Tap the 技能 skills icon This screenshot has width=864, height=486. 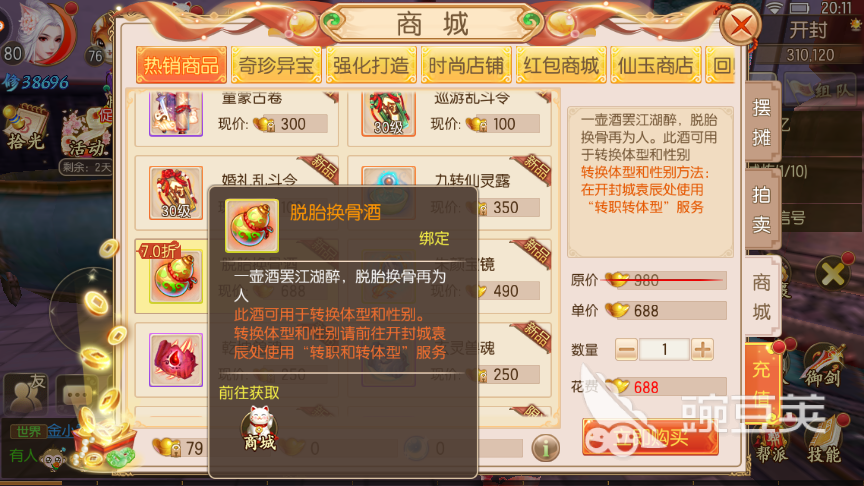click(824, 440)
